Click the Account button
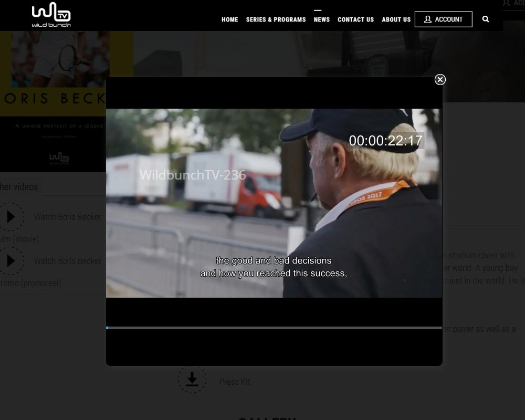The height and width of the screenshot is (420, 525). 443,19
